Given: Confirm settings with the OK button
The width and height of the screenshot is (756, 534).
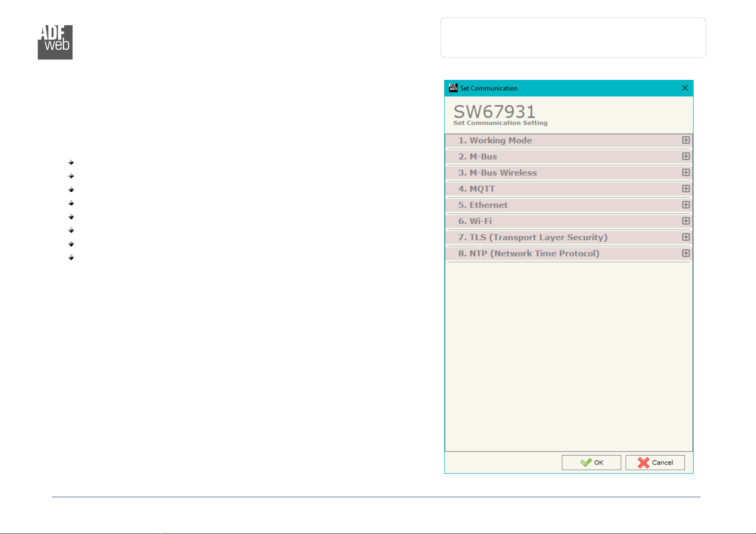Looking at the screenshot, I should (591, 463).
